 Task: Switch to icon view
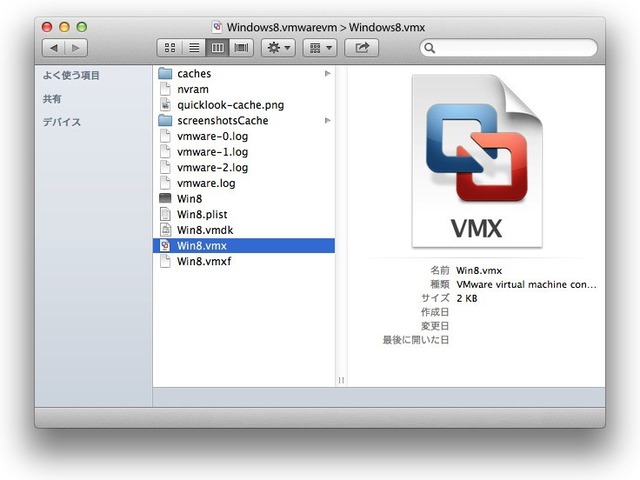pos(169,48)
